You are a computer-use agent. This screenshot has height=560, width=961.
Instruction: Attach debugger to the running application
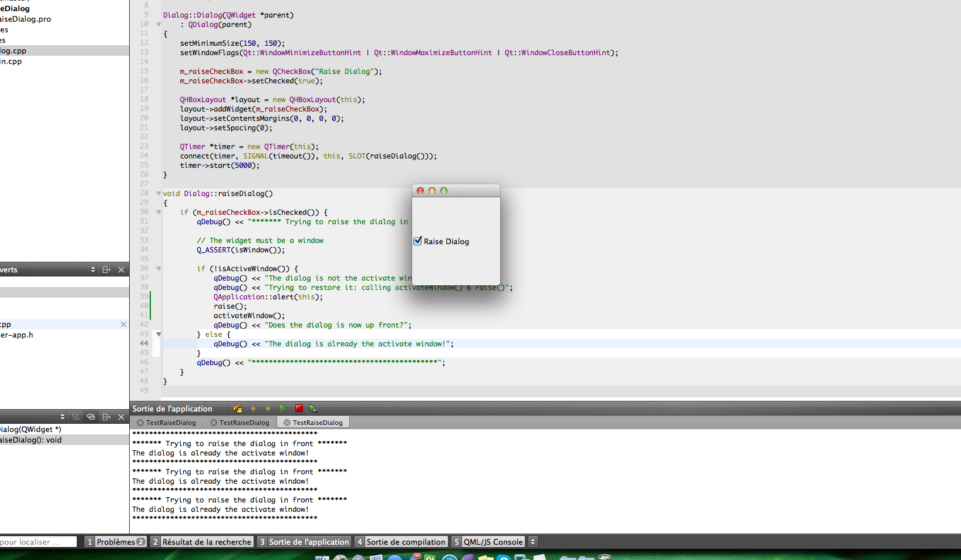tap(313, 409)
